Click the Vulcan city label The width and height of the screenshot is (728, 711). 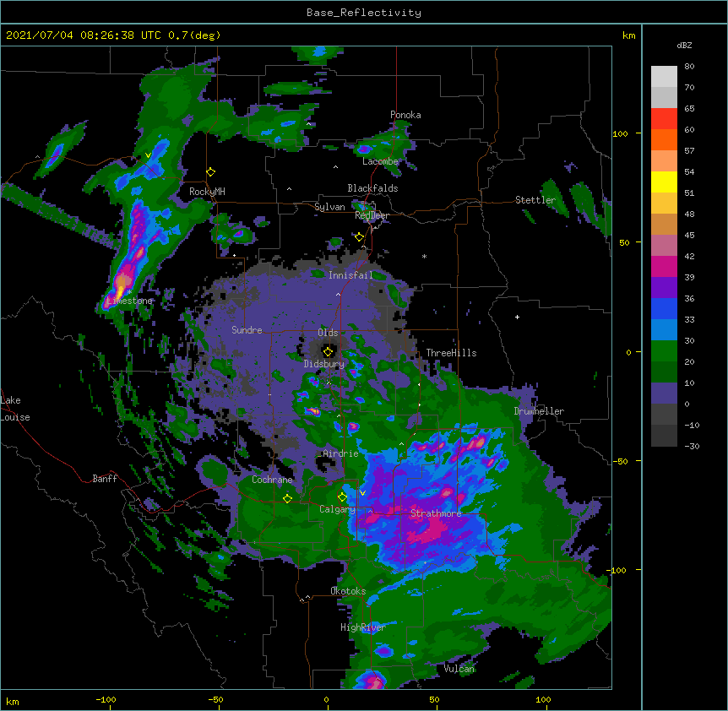pos(459,669)
